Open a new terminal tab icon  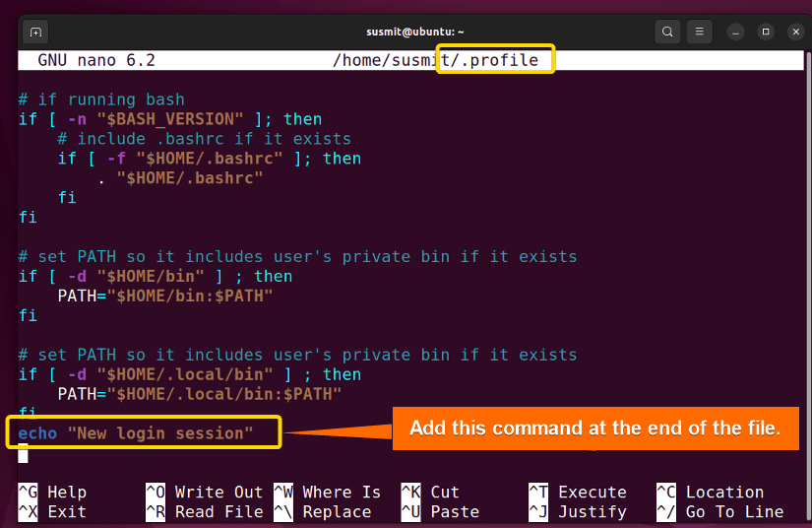[35, 33]
